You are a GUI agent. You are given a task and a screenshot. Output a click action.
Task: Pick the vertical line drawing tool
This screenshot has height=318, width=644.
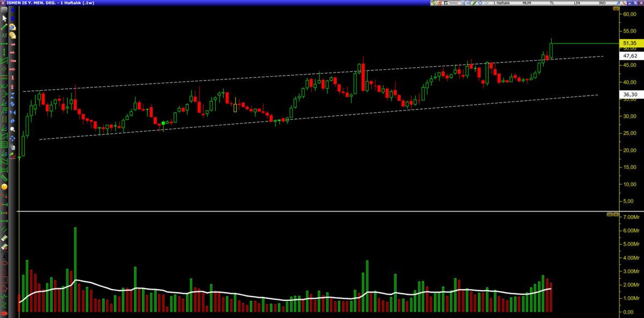pyautogui.click(x=4, y=52)
